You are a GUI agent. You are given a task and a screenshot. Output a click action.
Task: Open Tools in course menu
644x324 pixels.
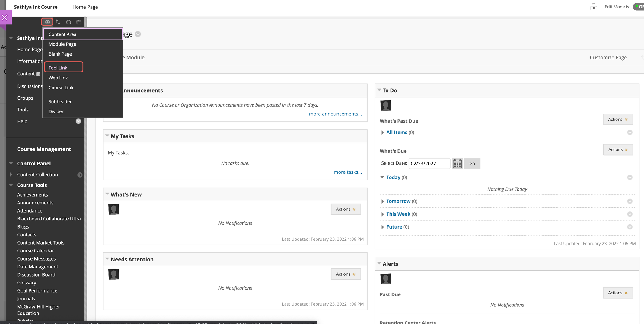pyautogui.click(x=23, y=110)
